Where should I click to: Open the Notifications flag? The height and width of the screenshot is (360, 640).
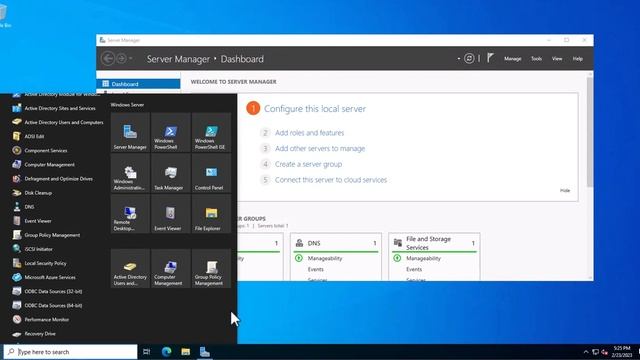tap(490, 58)
